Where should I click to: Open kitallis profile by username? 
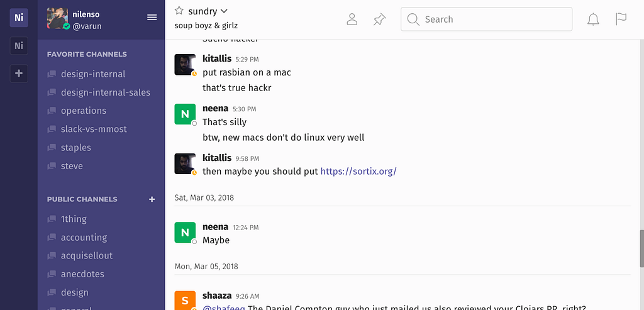(x=217, y=58)
